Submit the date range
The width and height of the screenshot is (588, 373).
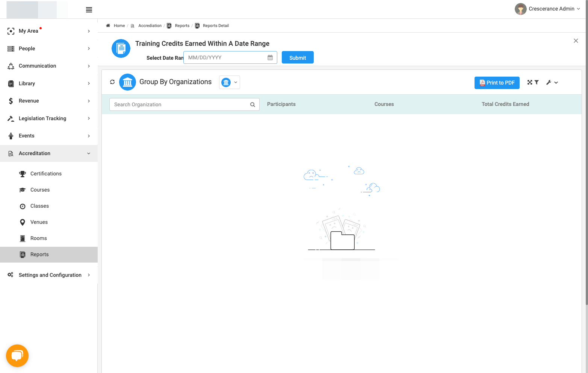(298, 57)
